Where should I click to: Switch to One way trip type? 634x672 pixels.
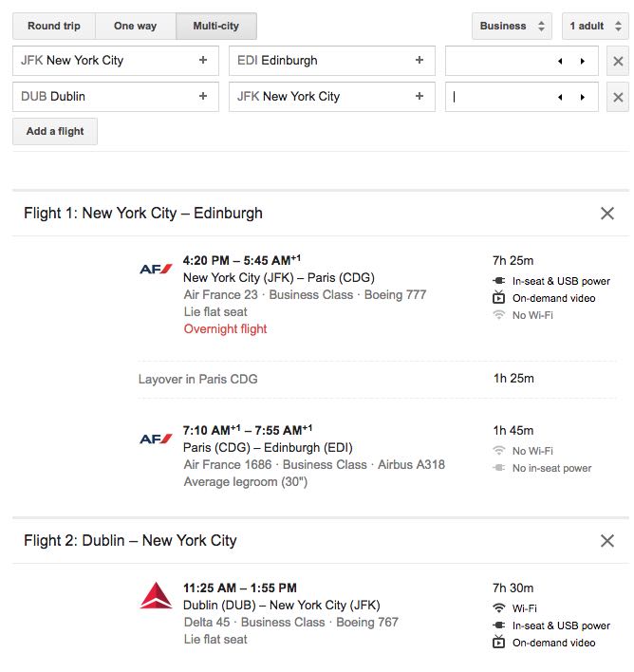click(137, 26)
